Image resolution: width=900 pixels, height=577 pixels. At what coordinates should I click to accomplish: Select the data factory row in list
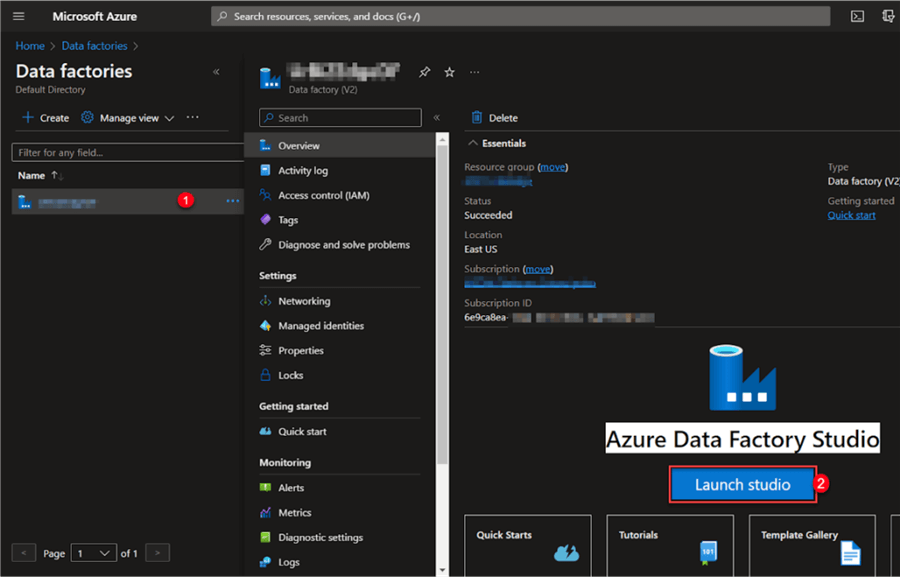[x=127, y=202]
